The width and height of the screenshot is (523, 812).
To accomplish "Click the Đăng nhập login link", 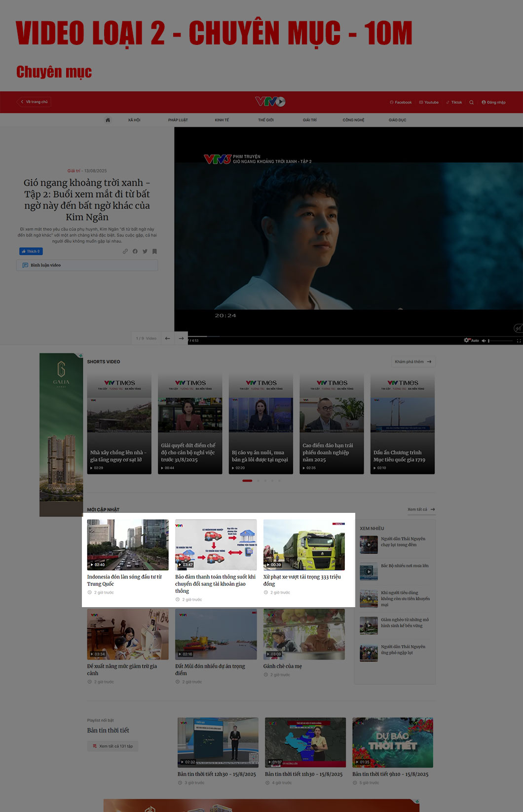I will (x=493, y=103).
